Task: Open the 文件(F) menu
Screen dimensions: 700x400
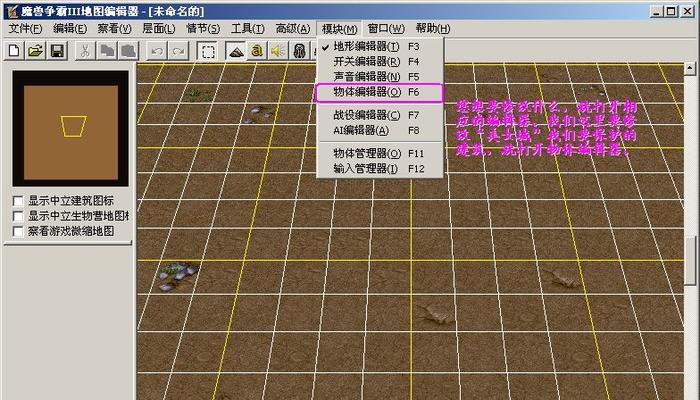Action: tap(25, 29)
